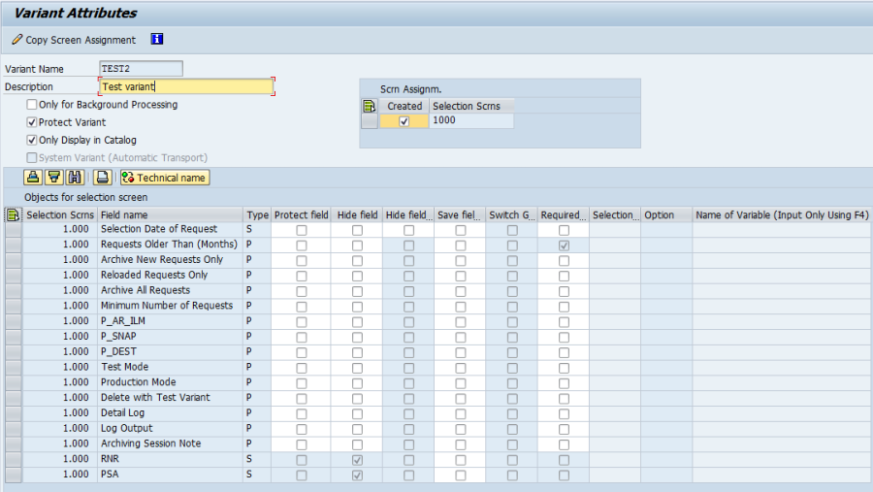The width and height of the screenshot is (873, 492).
Task: Click the Created column header
Action: 404,106
